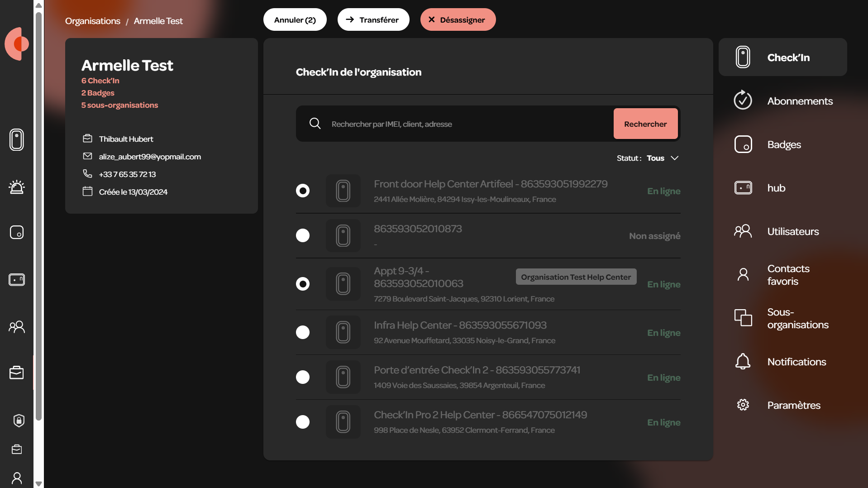Screen dimensions: 868x488
Task: Click device icon of Check'In Pro 2 Help Center
Action: click(x=343, y=422)
